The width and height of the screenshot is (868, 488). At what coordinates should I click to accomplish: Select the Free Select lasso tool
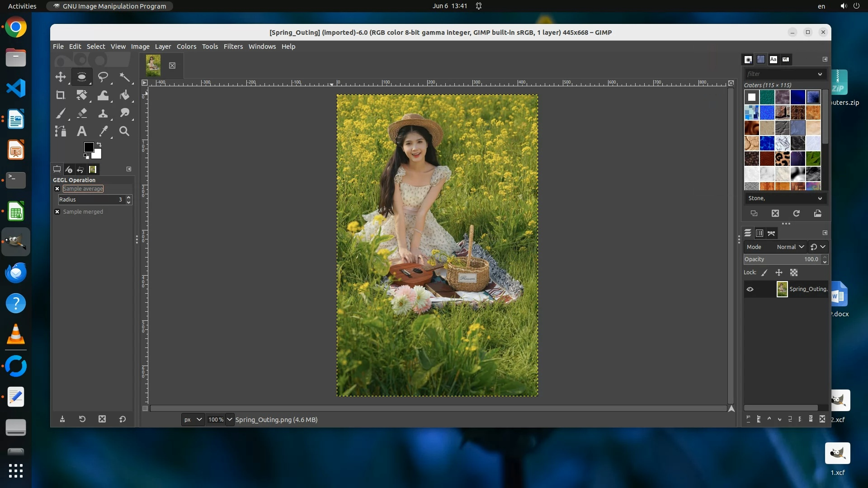point(103,77)
